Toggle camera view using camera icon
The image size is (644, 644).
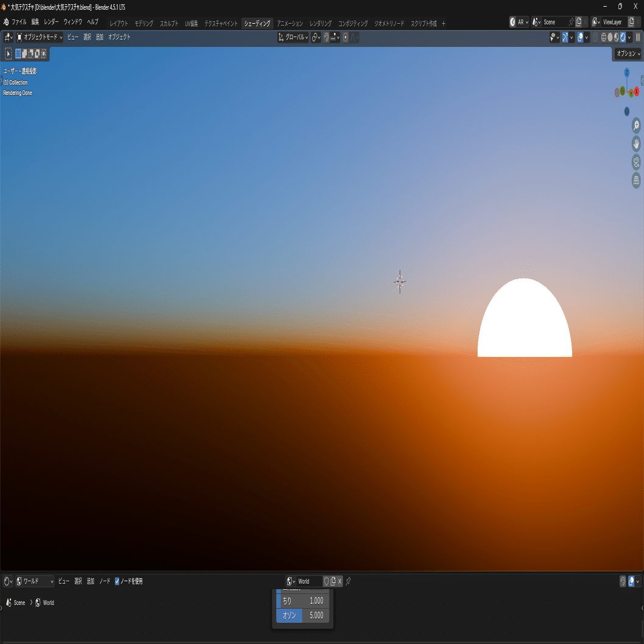click(636, 162)
